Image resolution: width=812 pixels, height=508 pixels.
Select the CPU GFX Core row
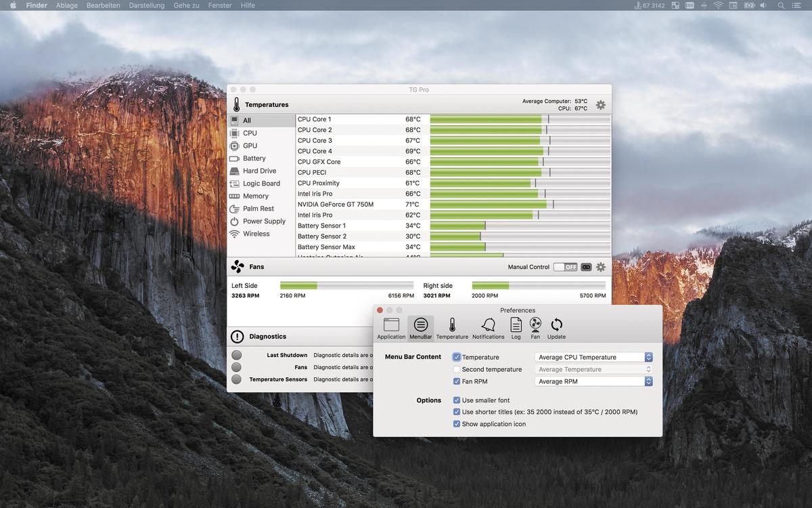point(453,162)
